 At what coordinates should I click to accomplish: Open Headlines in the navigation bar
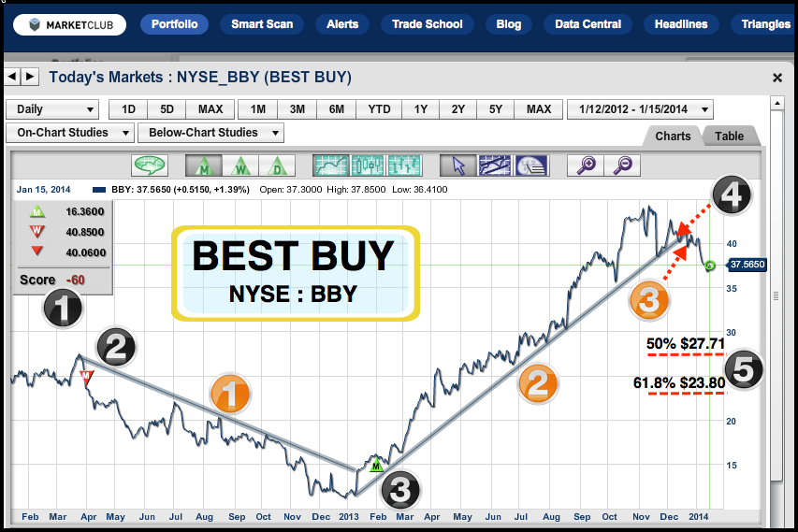pyautogui.click(x=681, y=24)
